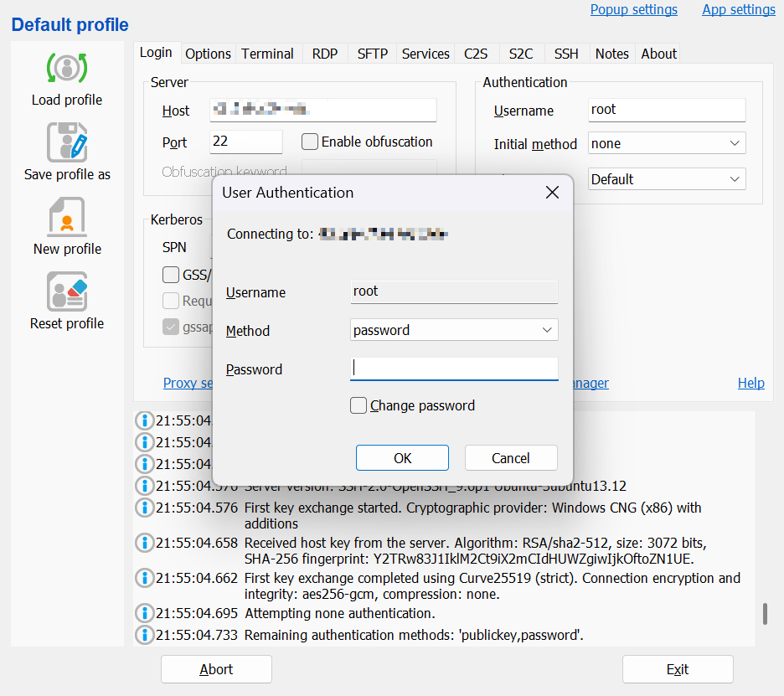Open the New profile icon

[x=67, y=216]
